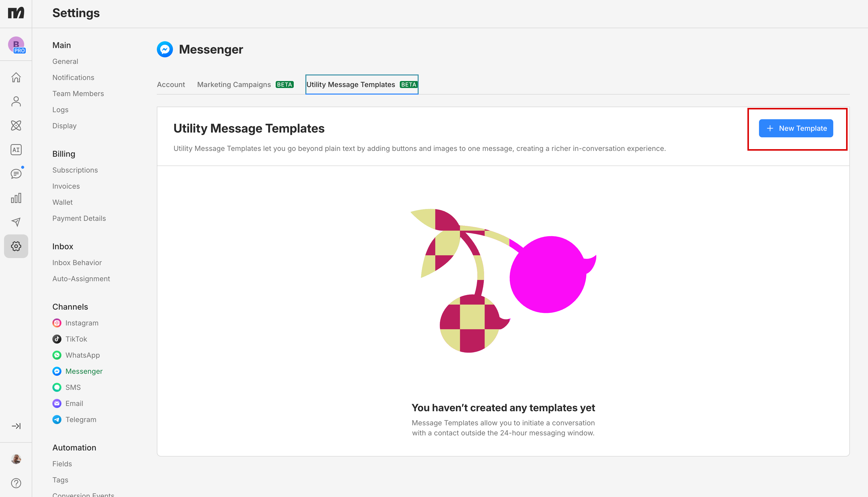Viewport: 868px width, 497px height.
Task: Open the Broadcasting paper-plane icon
Action: point(16,222)
